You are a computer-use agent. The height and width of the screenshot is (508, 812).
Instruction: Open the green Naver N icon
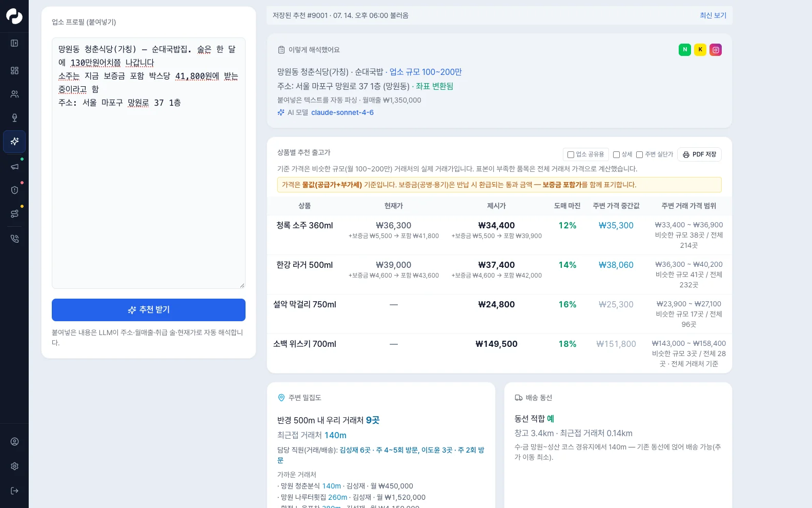685,50
